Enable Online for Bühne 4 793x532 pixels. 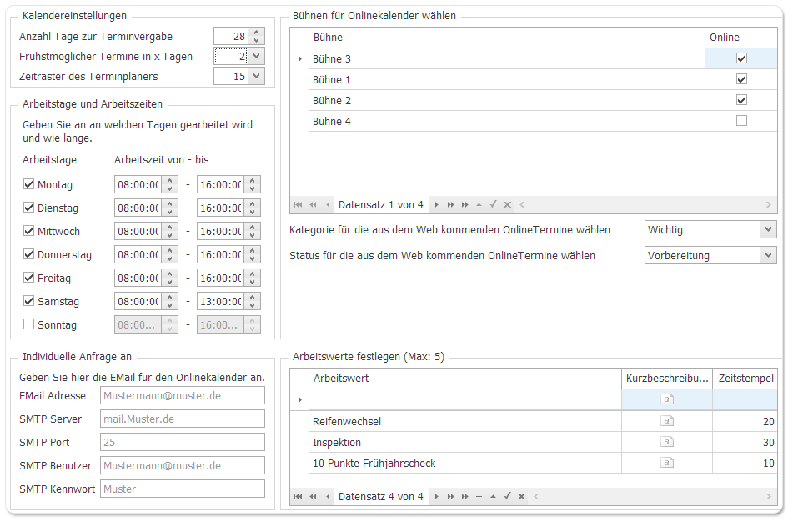741,120
